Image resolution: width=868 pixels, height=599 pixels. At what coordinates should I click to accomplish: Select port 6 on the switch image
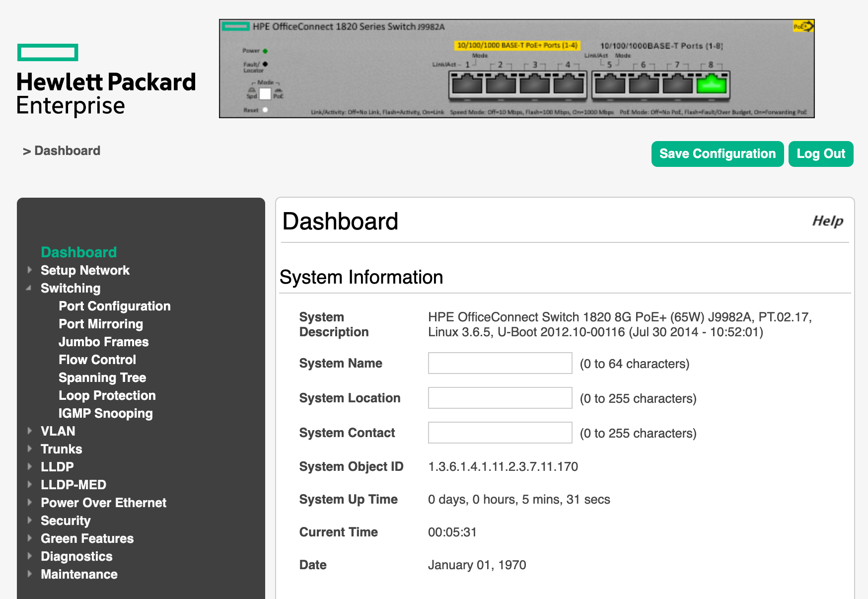(x=644, y=83)
